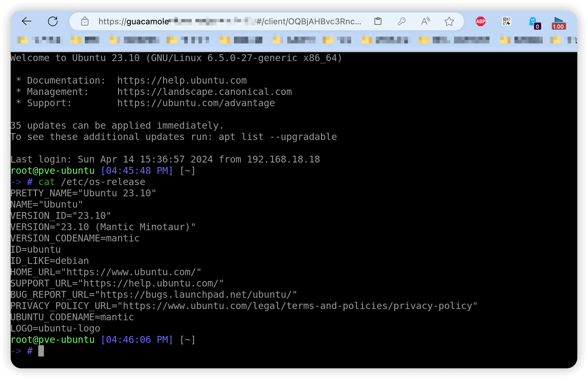Click the "cat /etc/os-release" command
Image resolution: width=588 pixels, height=379 pixels.
coord(92,182)
